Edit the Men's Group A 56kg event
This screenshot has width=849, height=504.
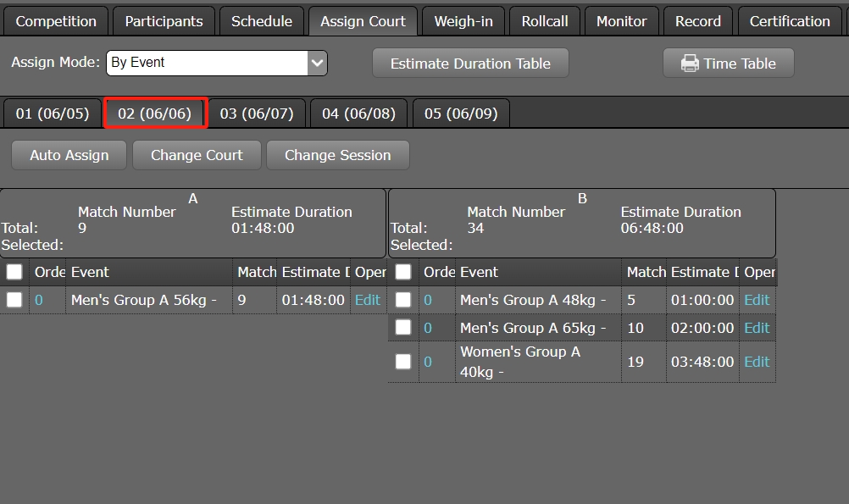click(x=368, y=300)
